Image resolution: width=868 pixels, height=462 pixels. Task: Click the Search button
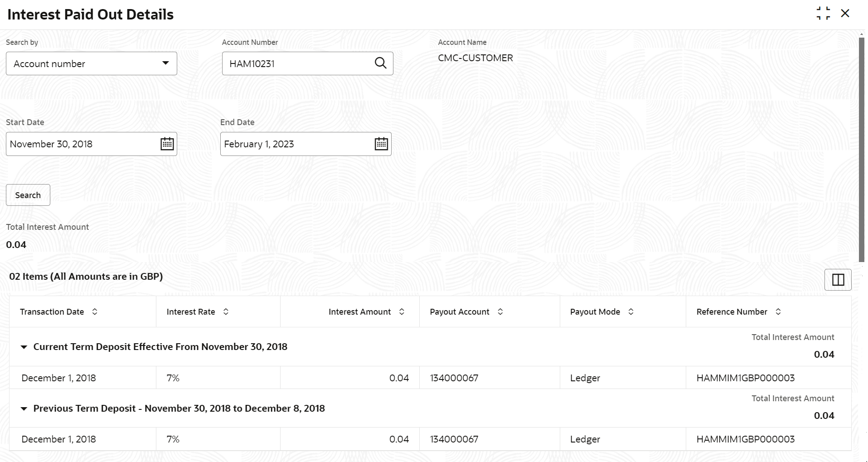coord(28,195)
